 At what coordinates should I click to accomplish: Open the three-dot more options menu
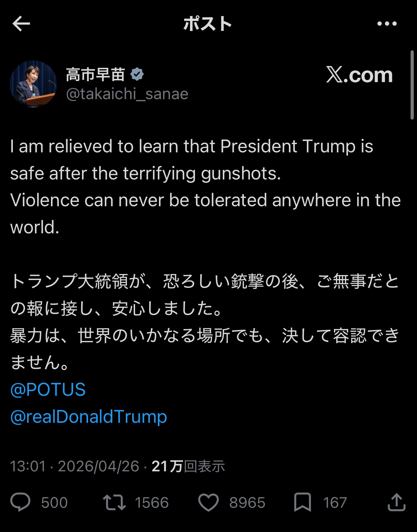click(x=387, y=24)
